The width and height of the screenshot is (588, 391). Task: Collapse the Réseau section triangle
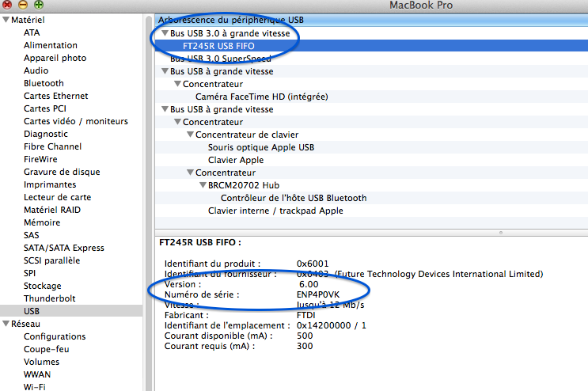tap(6, 324)
